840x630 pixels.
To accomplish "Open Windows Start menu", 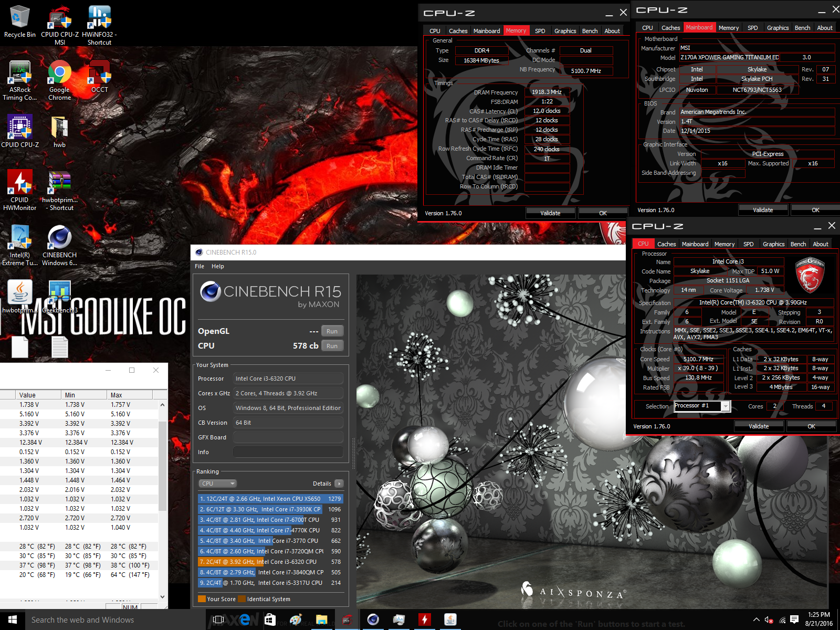I will point(13,619).
